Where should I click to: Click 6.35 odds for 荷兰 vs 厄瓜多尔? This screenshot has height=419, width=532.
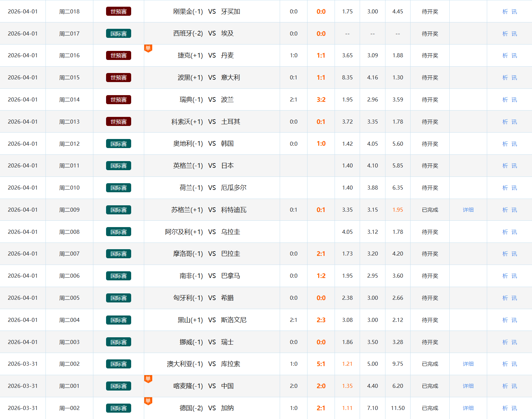(397, 188)
